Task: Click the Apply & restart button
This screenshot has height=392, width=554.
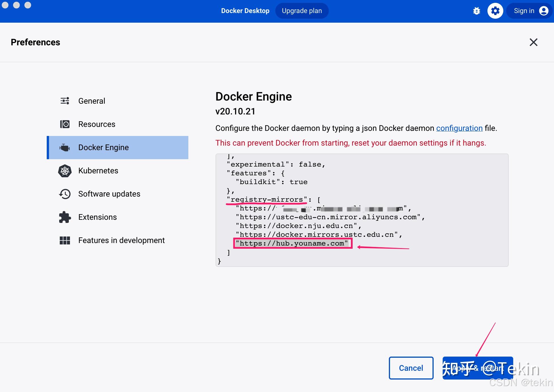Action: point(478,368)
